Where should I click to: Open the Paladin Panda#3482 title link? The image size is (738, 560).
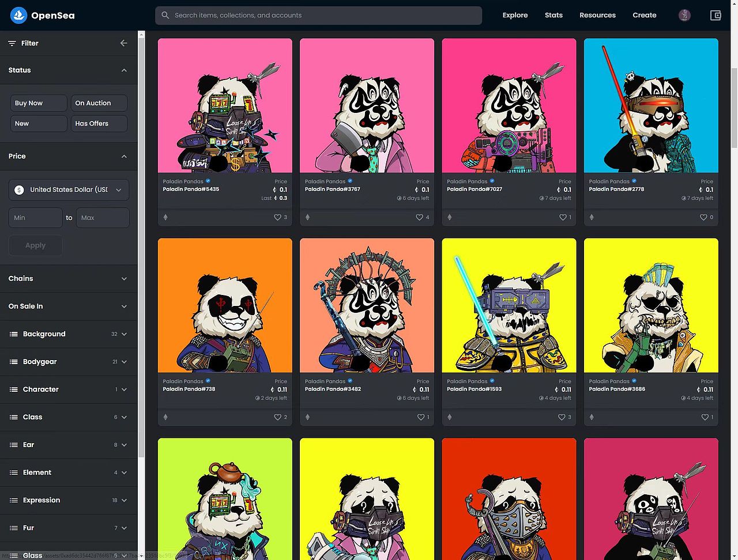(333, 389)
